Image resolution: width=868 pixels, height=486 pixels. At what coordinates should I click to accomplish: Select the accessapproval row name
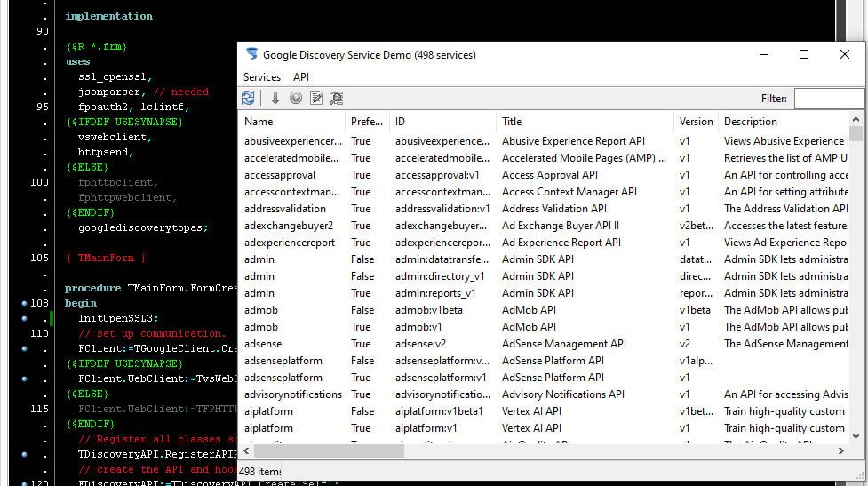pos(280,175)
